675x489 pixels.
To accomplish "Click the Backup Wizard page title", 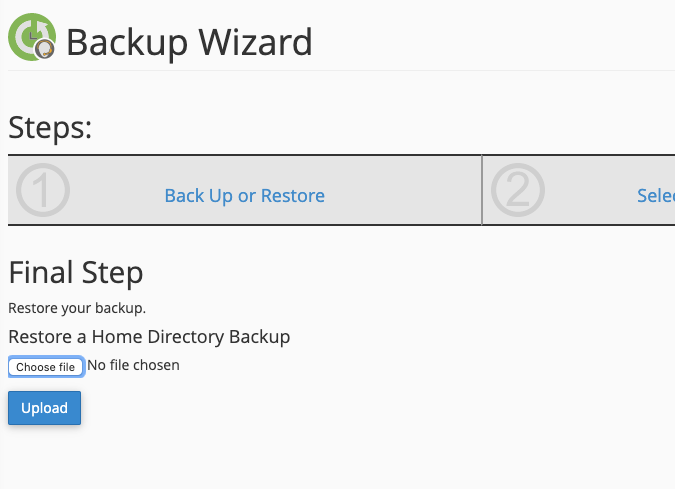I will (189, 42).
